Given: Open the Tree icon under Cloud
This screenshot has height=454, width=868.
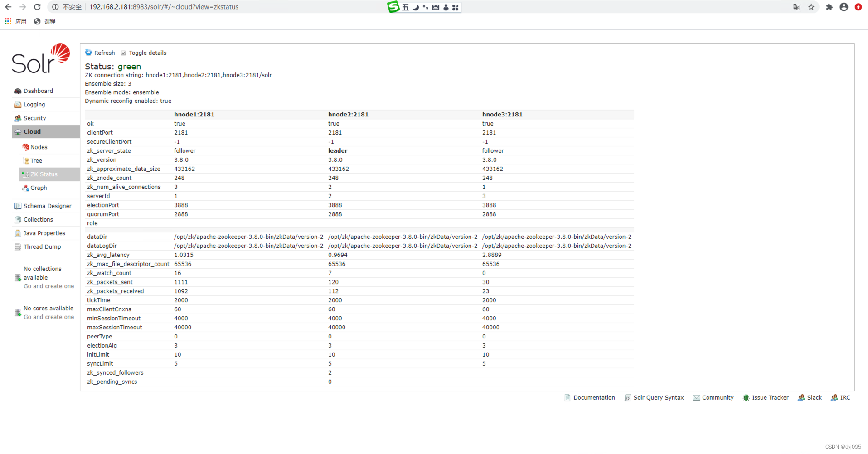Looking at the screenshot, I should (25, 161).
